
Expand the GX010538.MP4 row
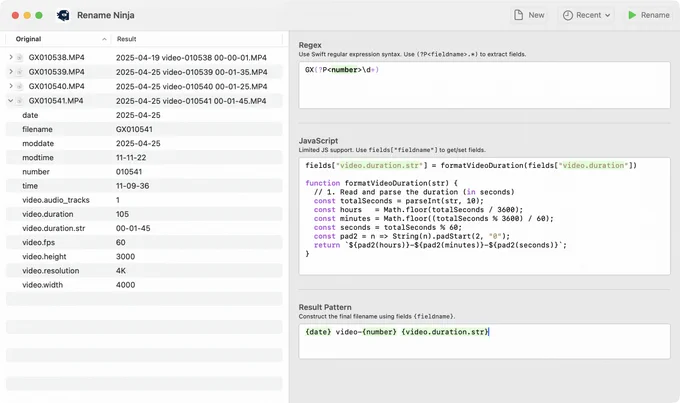pos(11,57)
